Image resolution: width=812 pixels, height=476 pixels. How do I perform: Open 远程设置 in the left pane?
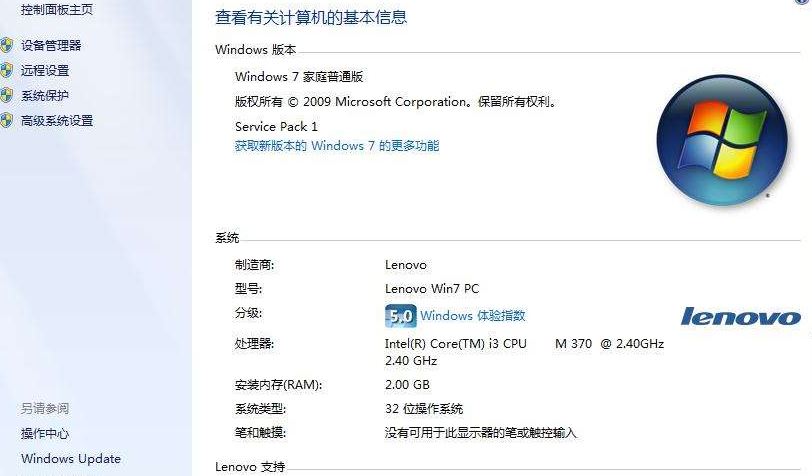[x=45, y=70]
